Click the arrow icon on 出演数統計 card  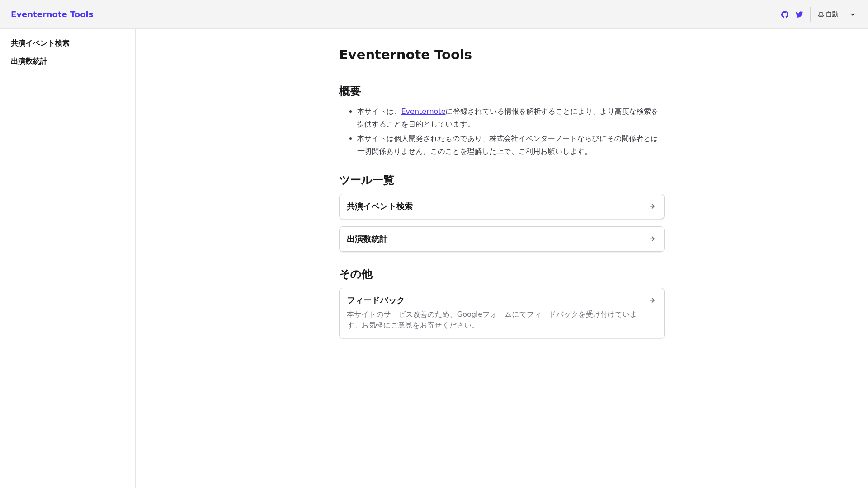[x=652, y=239]
